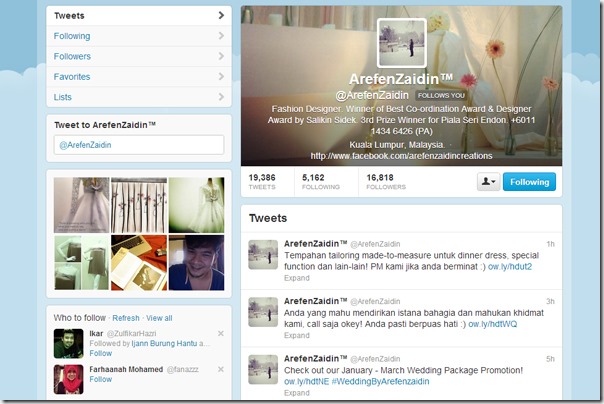Open Ijann Burung Hantu link

point(164,343)
